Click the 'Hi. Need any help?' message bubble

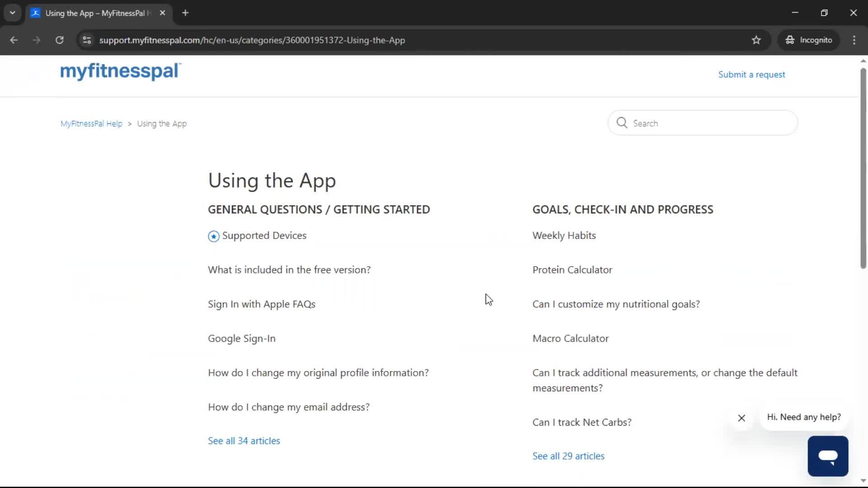click(803, 417)
